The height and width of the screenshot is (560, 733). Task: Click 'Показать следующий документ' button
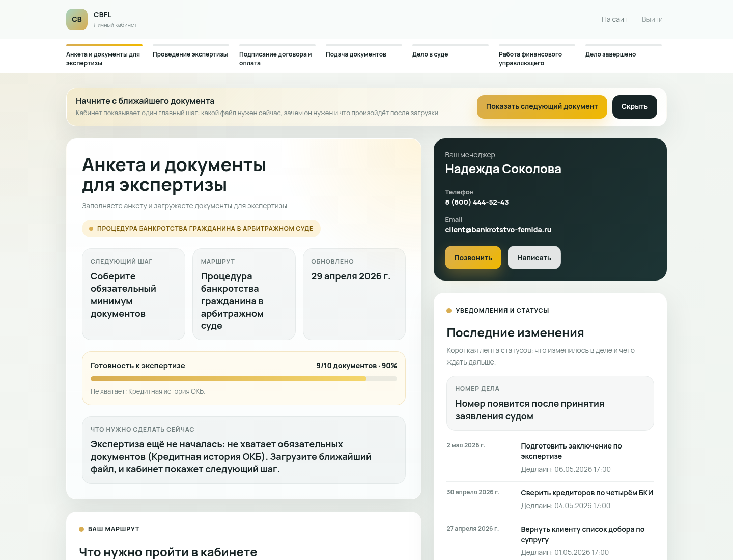coord(542,107)
